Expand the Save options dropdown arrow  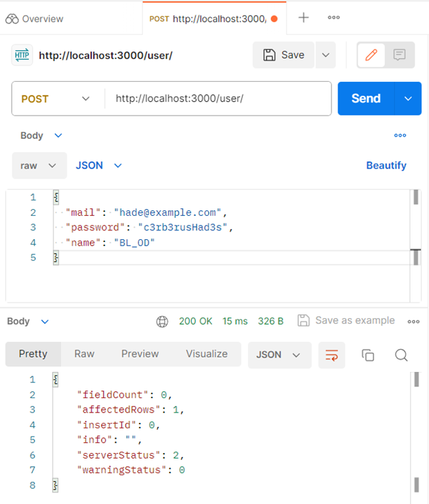pos(325,55)
